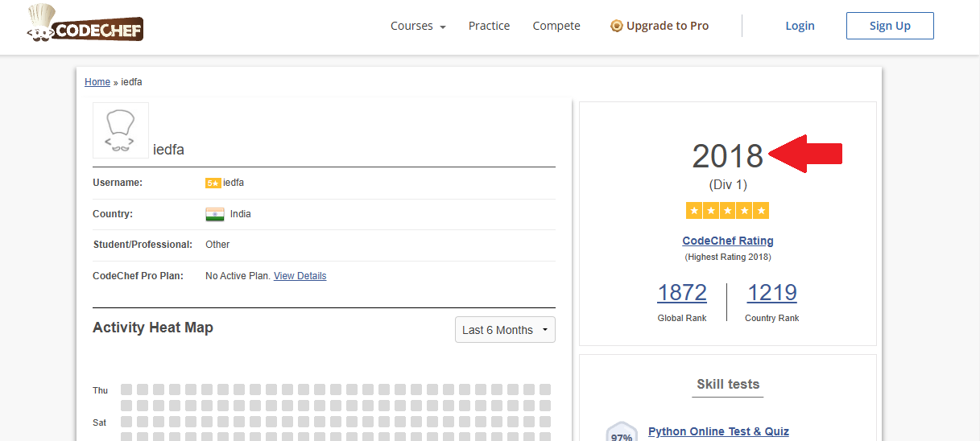The width and height of the screenshot is (980, 441).
Task: Click the 5-star badge next to username
Action: click(x=213, y=183)
